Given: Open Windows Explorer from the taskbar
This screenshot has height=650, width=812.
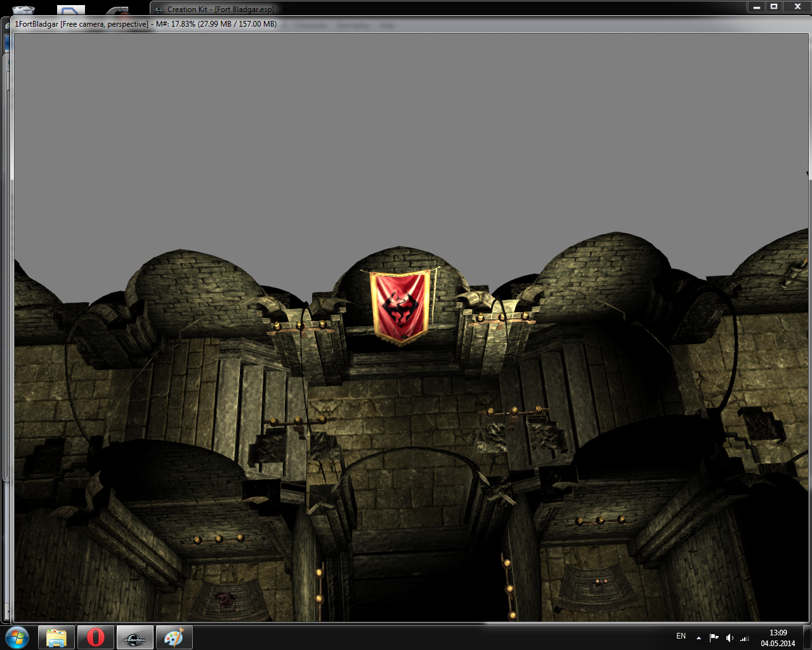Looking at the screenshot, I should tap(56, 637).
